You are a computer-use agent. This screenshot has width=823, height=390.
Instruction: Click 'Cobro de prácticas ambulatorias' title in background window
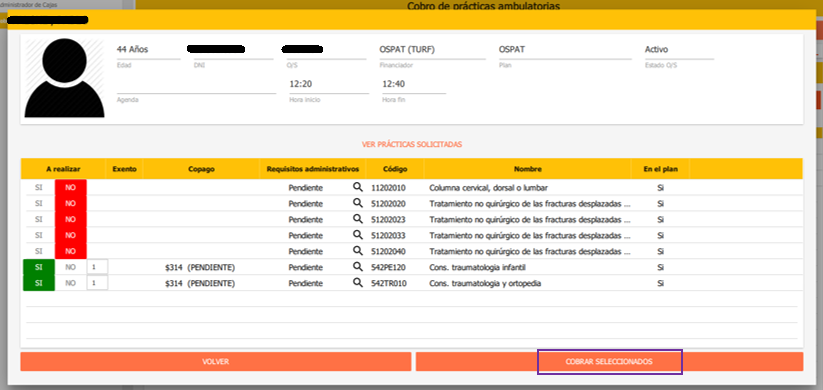click(483, 5)
